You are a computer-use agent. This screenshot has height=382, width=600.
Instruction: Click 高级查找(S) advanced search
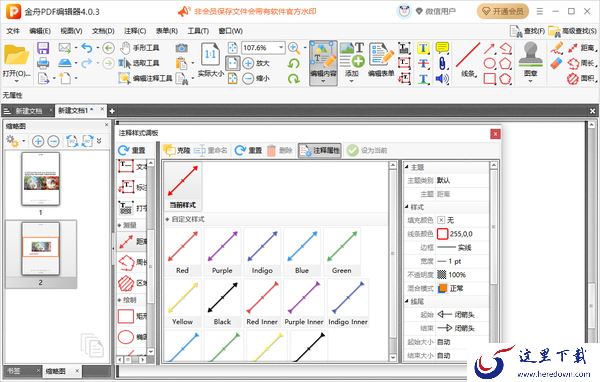pos(572,31)
